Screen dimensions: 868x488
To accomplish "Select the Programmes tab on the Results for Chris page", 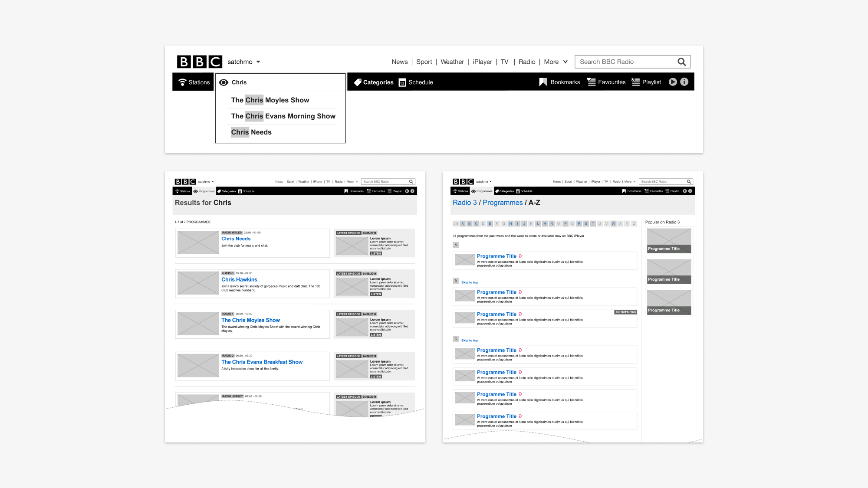I will pos(204,191).
